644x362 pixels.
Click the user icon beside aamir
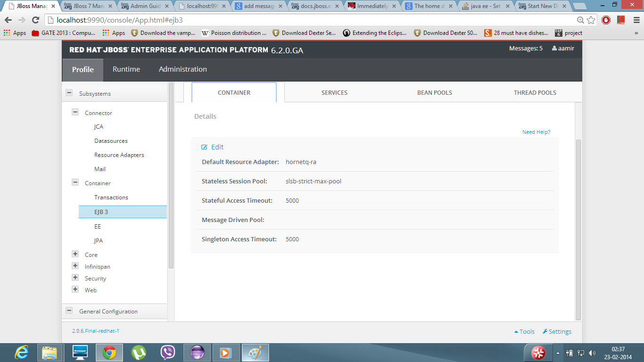(554, 49)
